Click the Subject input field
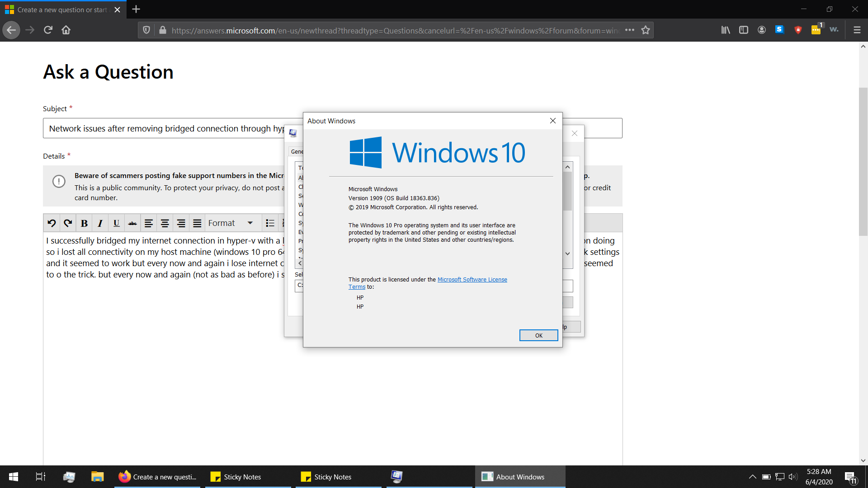868x488 pixels. pyautogui.click(x=332, y=128)
